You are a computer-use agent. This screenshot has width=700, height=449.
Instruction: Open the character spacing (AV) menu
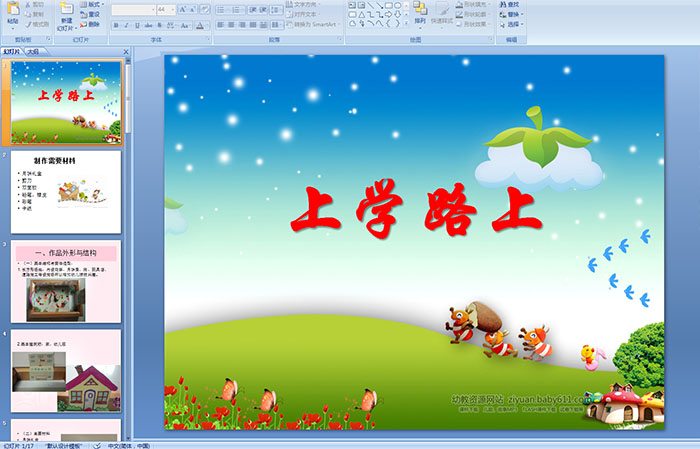coord(171,25)
